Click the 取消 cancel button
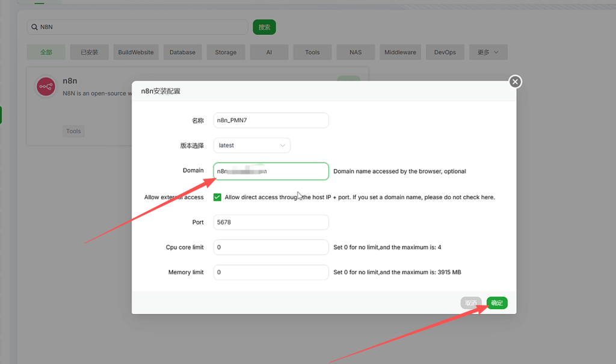Viewport: 616px width, 364px height. coord(471,303)
